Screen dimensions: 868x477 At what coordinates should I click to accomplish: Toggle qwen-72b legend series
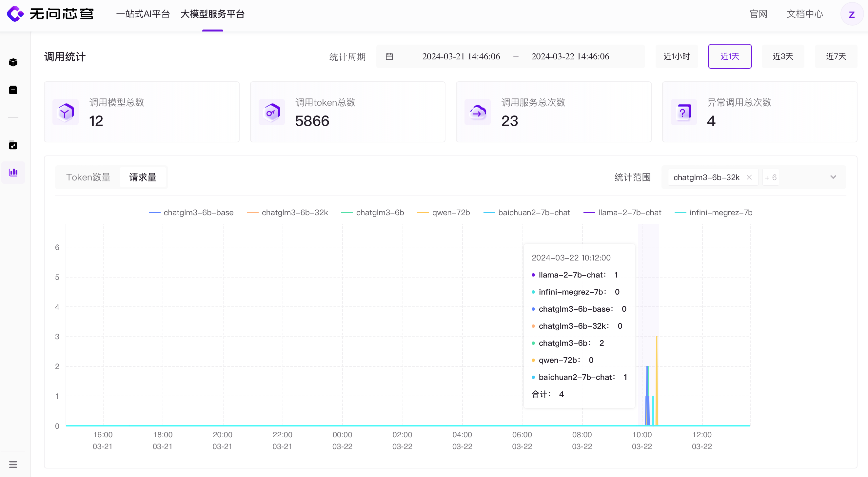[x=444, y=213]
